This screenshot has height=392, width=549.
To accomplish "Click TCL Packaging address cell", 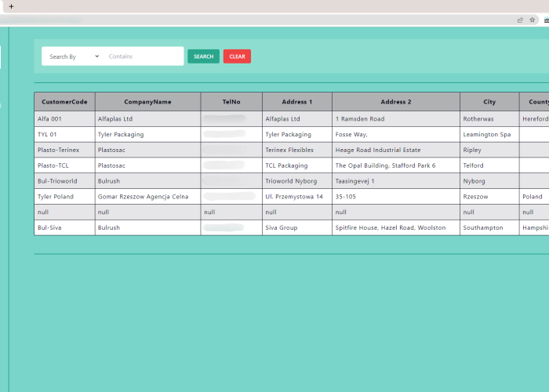I will click(297, 165).
